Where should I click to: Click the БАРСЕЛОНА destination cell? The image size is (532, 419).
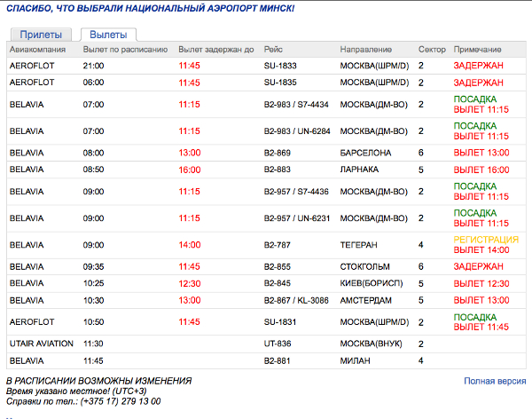tap(365, 153)
